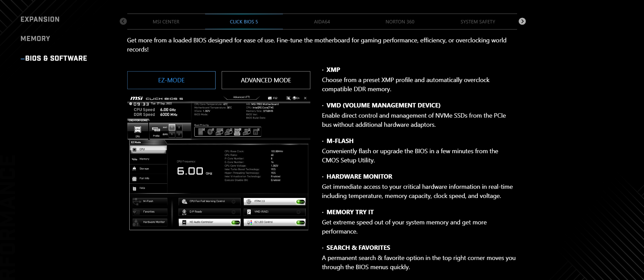
Task: Click the previous arrow in the software carousel
Action: (123, 21)
